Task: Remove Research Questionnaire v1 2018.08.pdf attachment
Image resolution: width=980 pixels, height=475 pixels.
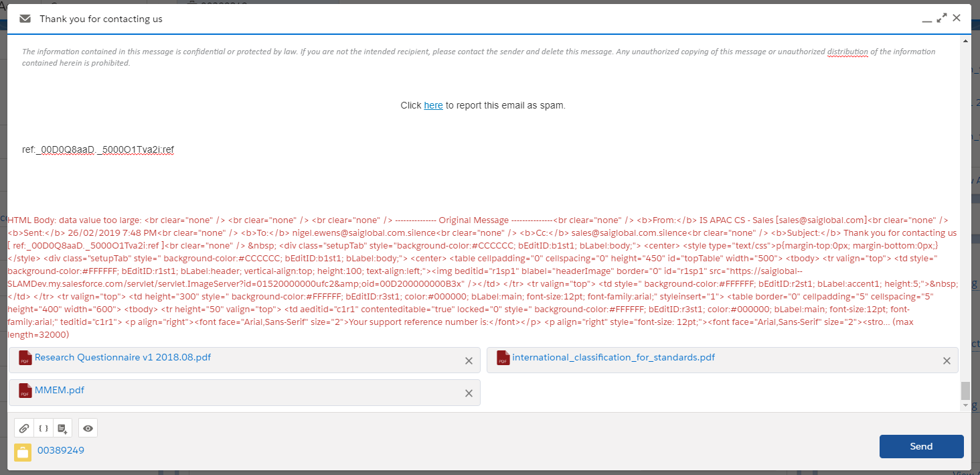Action: click(469, 360)
